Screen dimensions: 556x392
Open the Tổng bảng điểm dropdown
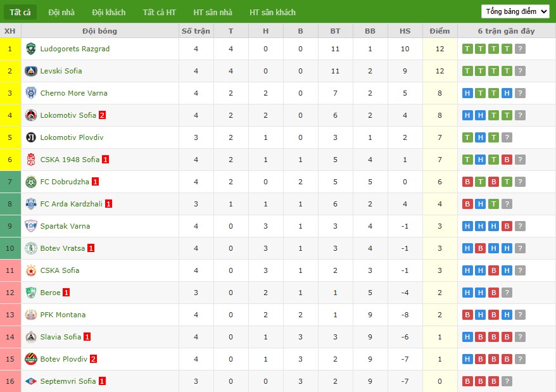[x=515, y=11]
